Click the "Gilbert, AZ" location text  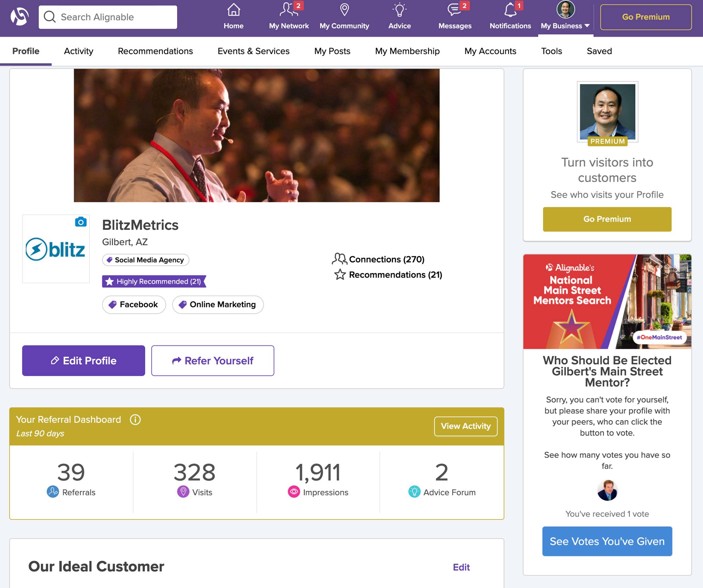tap(125, 242)
